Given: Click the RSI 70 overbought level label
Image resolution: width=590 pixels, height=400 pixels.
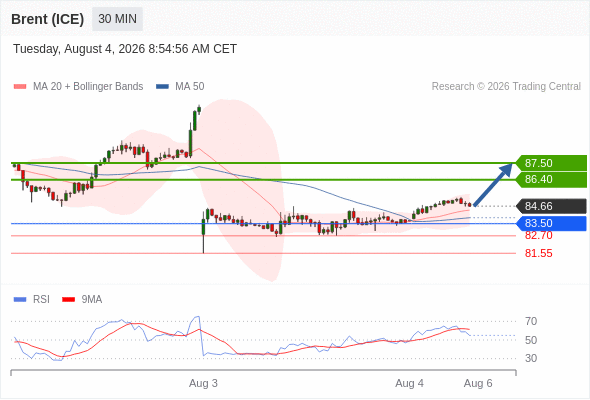Looking at the screenshot, I should [x=531, y=321].
